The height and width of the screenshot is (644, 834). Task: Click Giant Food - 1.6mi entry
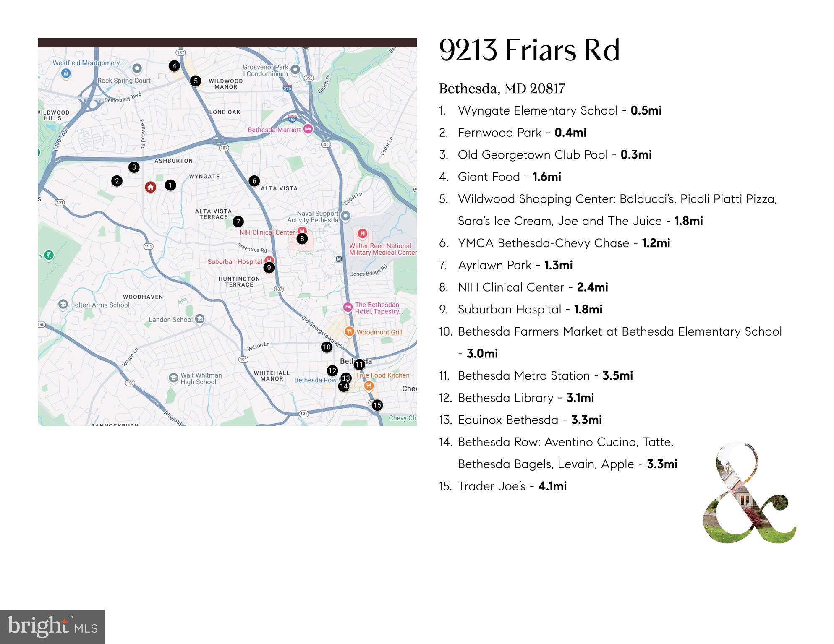(x=500, y=177)
